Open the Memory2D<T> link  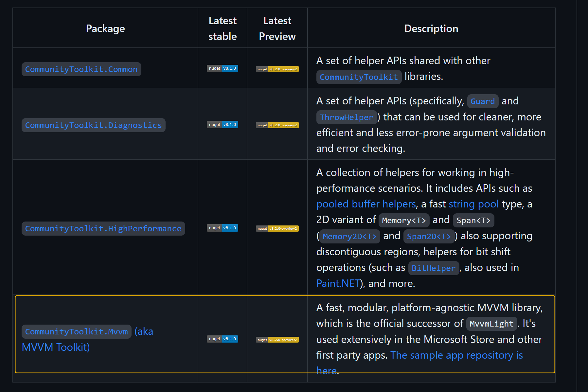pos(349,236)
